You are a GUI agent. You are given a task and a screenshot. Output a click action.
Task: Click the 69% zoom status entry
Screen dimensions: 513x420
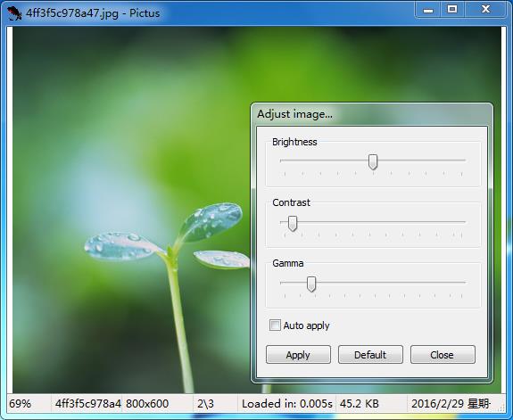click(21, 404)
